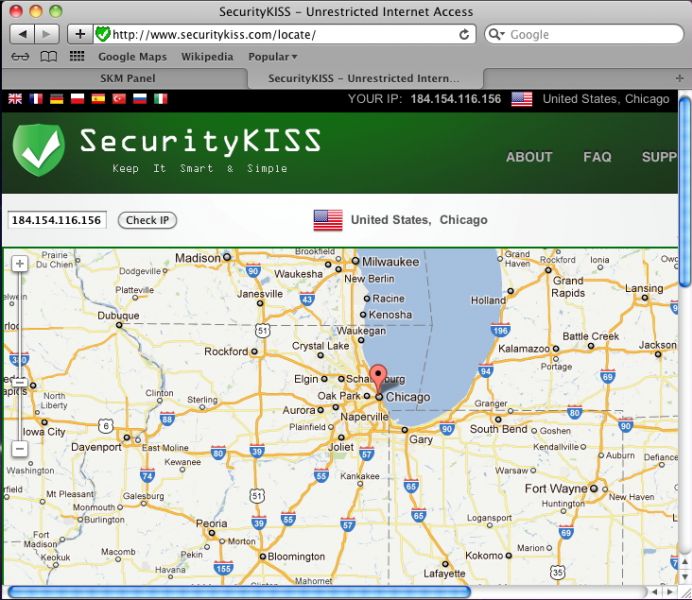Click the scroll right arrow at bottom
Image resolution: width=692 pixels, height=600 pixels.
[670, 592]
